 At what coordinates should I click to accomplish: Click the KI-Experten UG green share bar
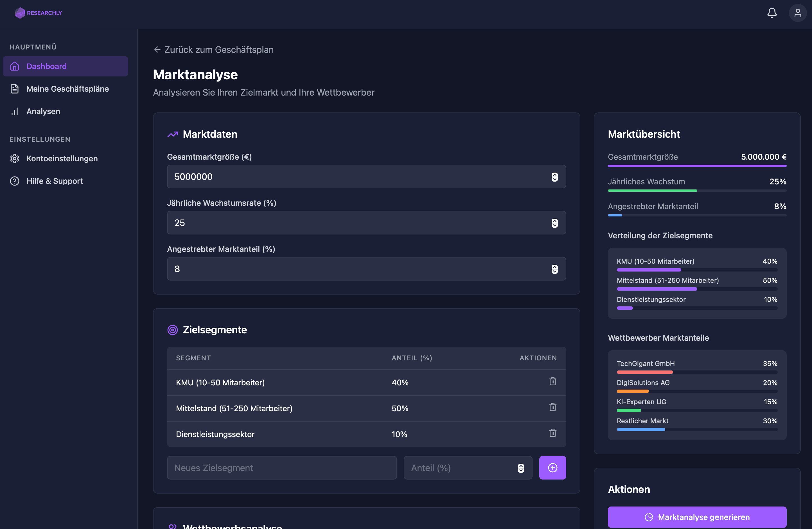click(629, 410)
